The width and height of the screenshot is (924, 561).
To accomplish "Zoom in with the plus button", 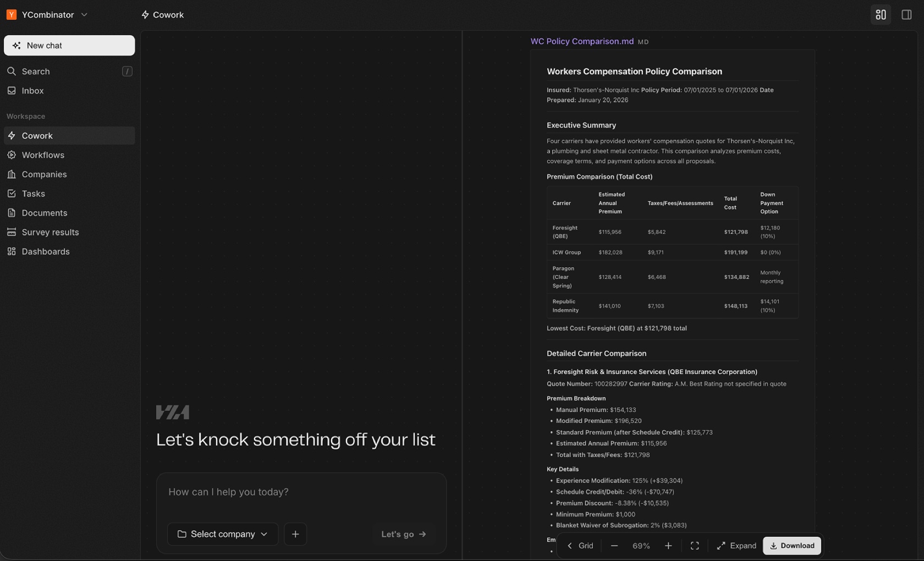I will click(x=668, y=546).
